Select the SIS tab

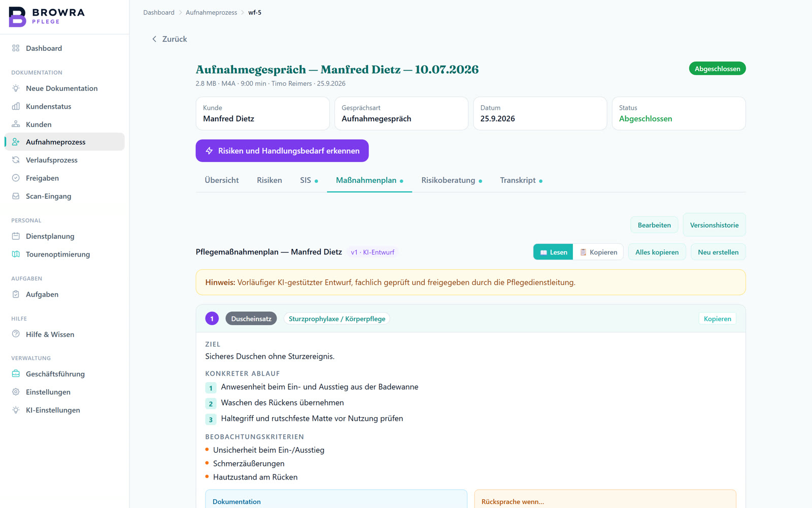(x=309, y=180)
